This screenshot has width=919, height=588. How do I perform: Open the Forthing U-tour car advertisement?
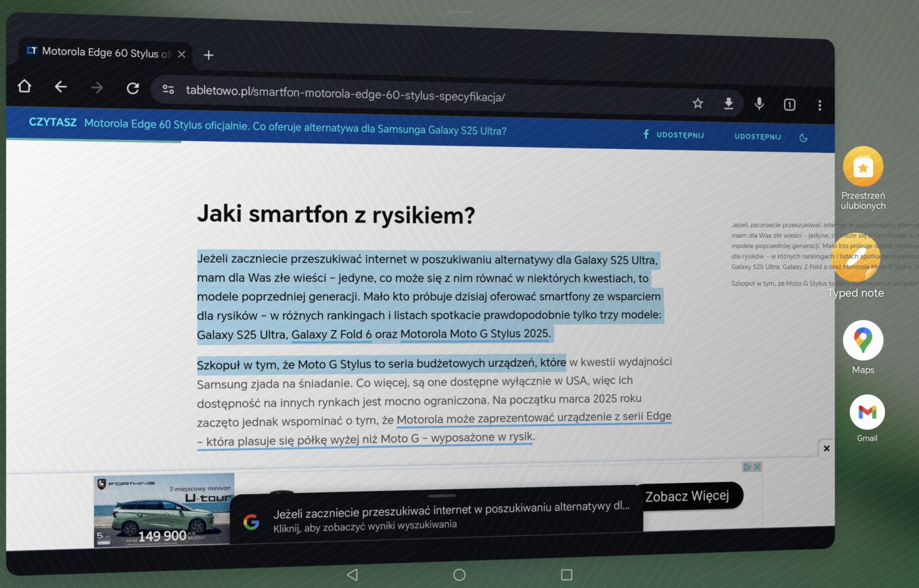tap(163, 510)
